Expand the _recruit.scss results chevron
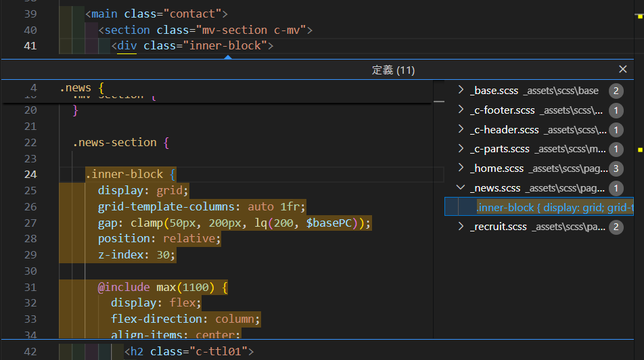The width and height of the screenshot is (644, 360). (x=461, y=227)
